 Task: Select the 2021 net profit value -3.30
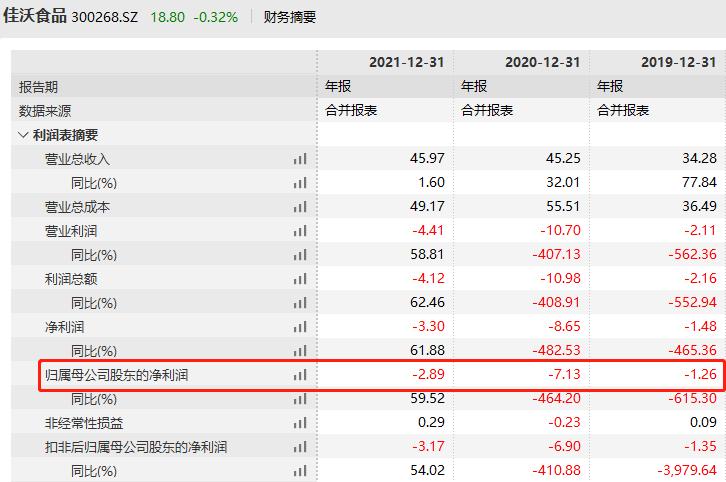click(428, 326)
